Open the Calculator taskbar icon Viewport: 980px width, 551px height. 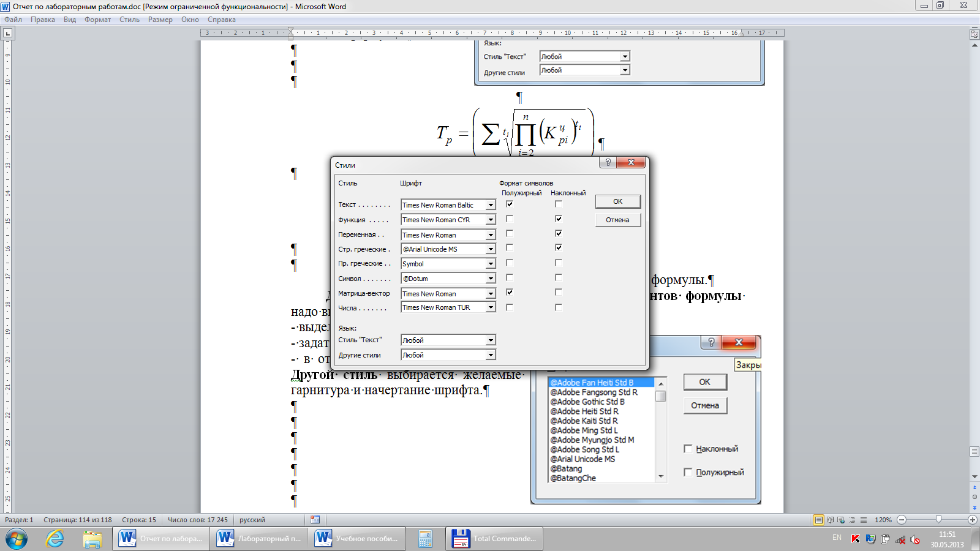[425, 539]
